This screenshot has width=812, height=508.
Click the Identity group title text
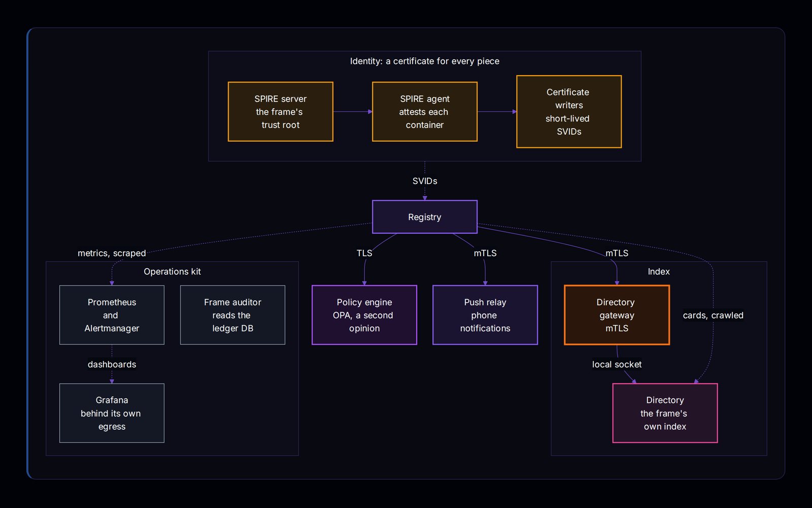[425, 61]
